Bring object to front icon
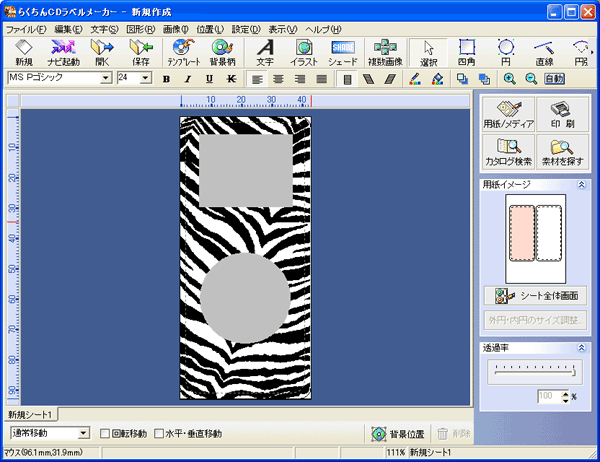600x462 pixels. pyautogui.click(x=462, y=79)
